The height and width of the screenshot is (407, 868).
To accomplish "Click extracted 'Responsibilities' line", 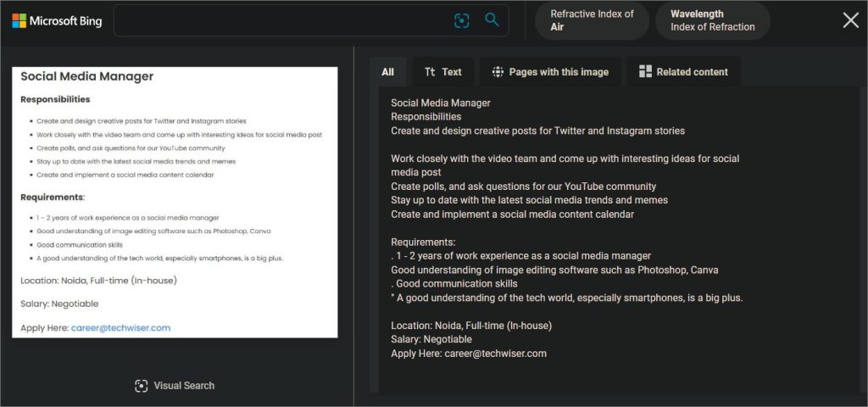I will click(426, 117).
